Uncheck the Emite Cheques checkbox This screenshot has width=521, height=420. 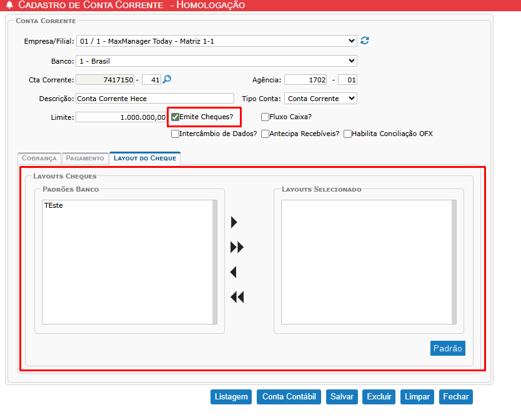point(176,117)
